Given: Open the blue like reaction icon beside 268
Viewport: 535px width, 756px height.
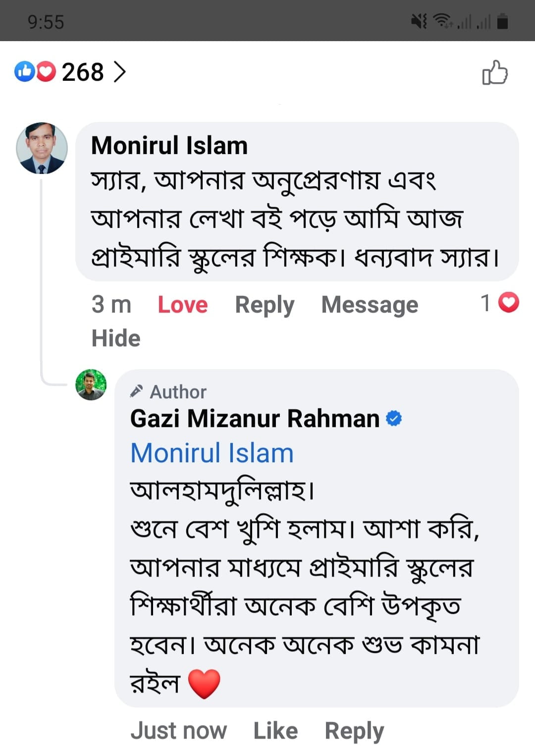Looking at the screenshot, I should tap(24, 72).
